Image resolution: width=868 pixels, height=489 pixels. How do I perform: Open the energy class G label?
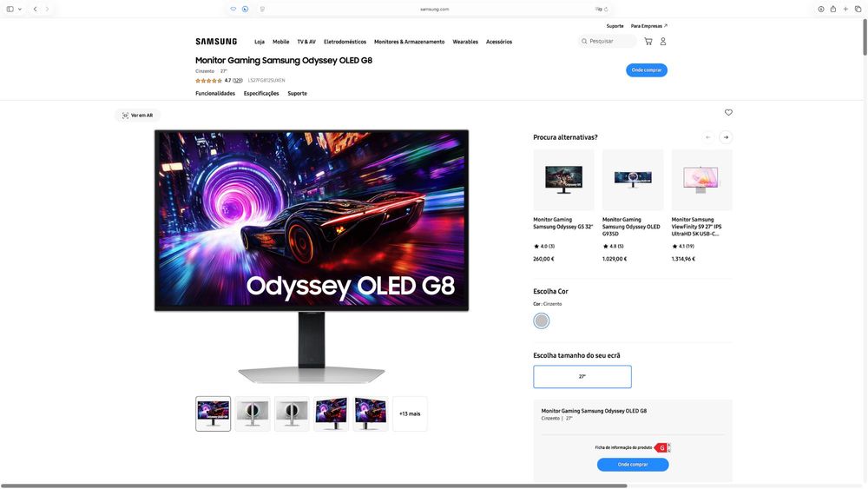[x=662, y=447]
